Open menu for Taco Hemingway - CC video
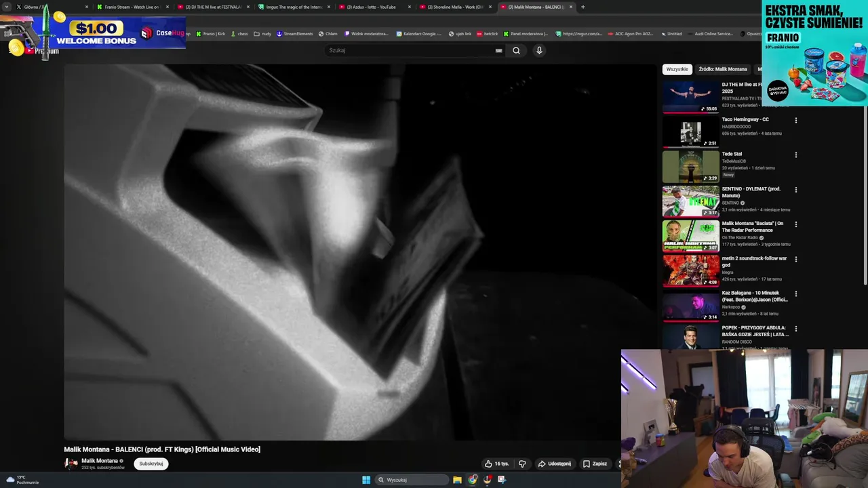 pyautogui.click(x=795, y=121)
